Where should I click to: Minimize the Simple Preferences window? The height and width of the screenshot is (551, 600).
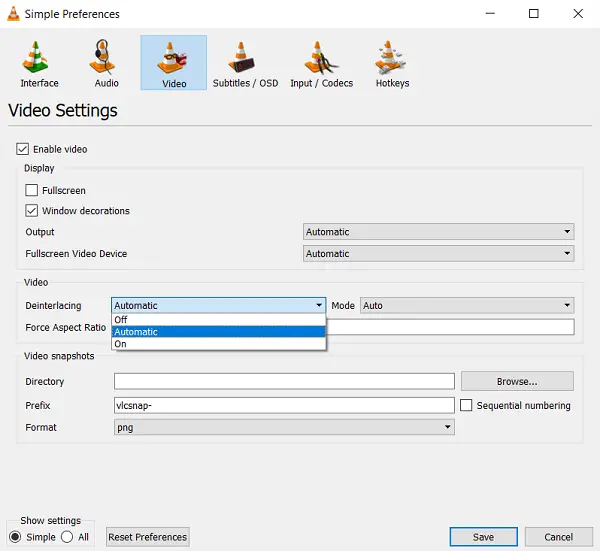pos(490,14)
